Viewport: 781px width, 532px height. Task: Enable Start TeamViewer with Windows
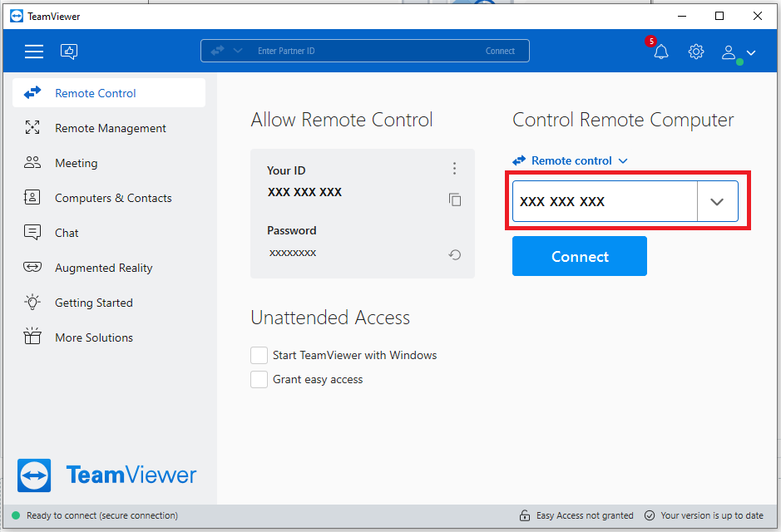(x=259, y=355)
